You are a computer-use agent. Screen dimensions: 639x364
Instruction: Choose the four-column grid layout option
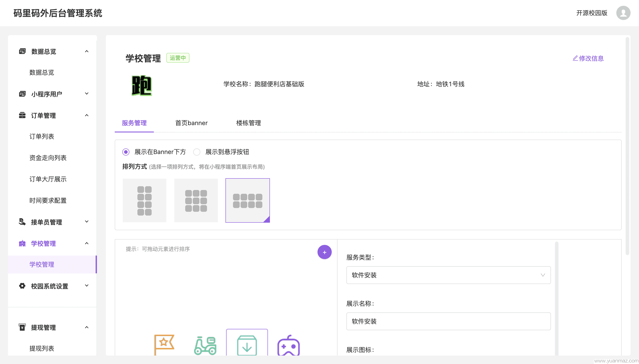click(248, 200)
